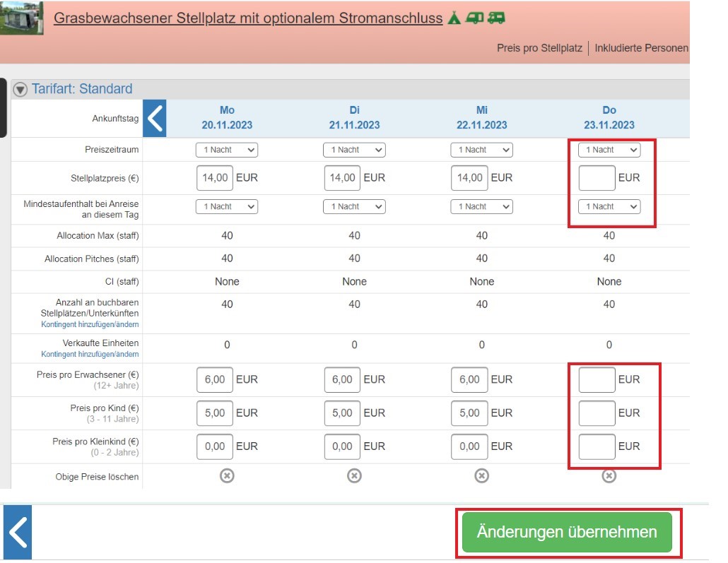Delete prices for Mo 20.11.2023
The width and height of the screenshot is (728, 563).
pyautogui.click(x=227, y=475)
